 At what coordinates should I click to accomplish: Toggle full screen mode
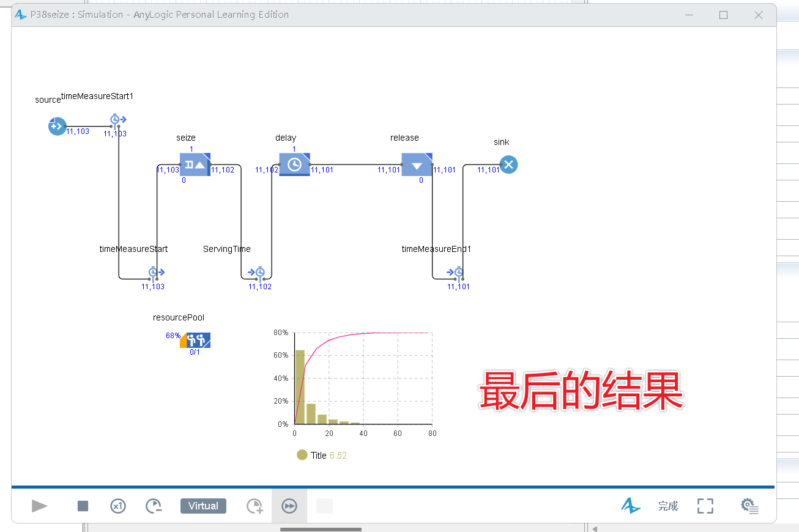[x=705, y=506]
